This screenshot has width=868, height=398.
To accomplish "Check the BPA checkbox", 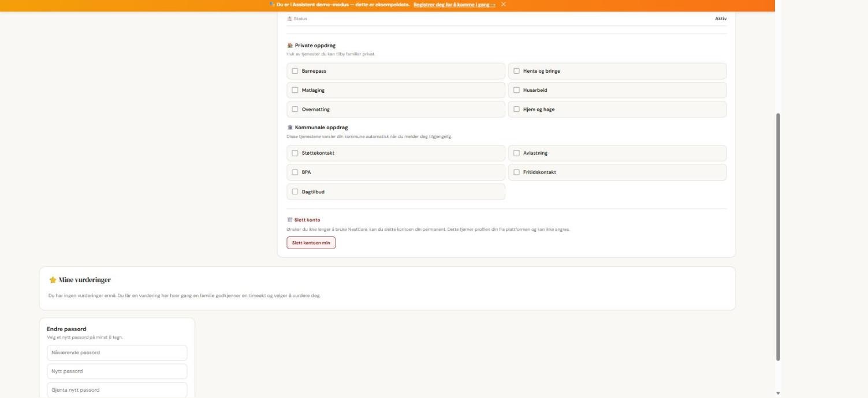I will tap(295, 172).
